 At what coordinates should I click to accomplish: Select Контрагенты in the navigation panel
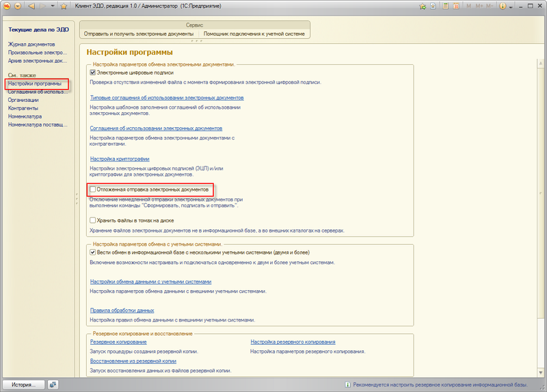[23, 108]
